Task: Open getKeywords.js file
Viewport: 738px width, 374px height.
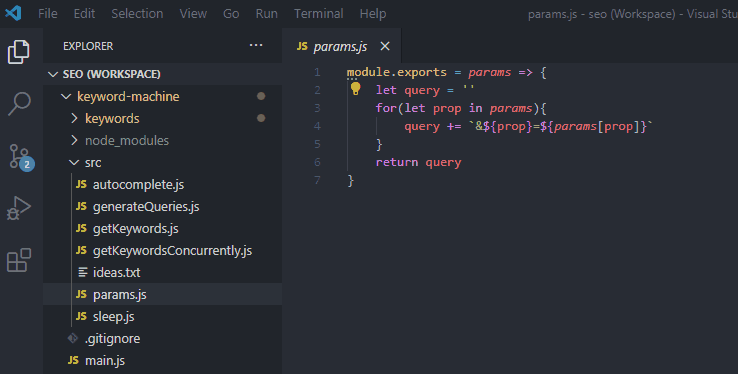Action: [x=136, y=229]
